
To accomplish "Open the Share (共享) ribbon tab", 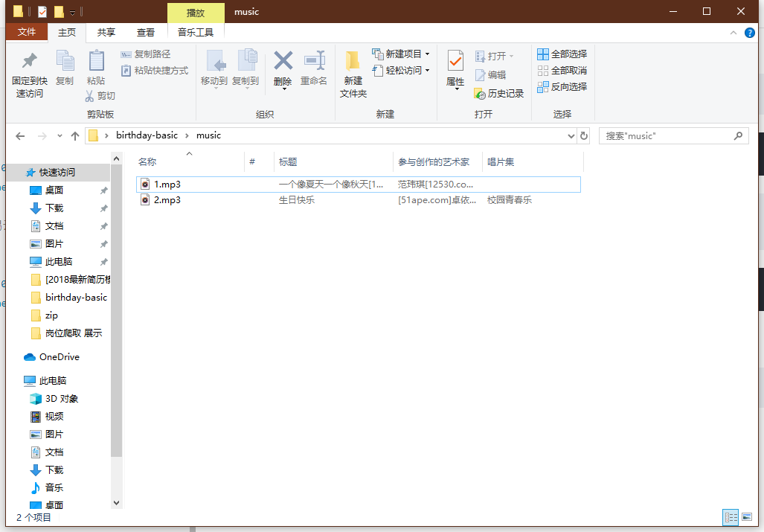I will [x=106, y=32].
